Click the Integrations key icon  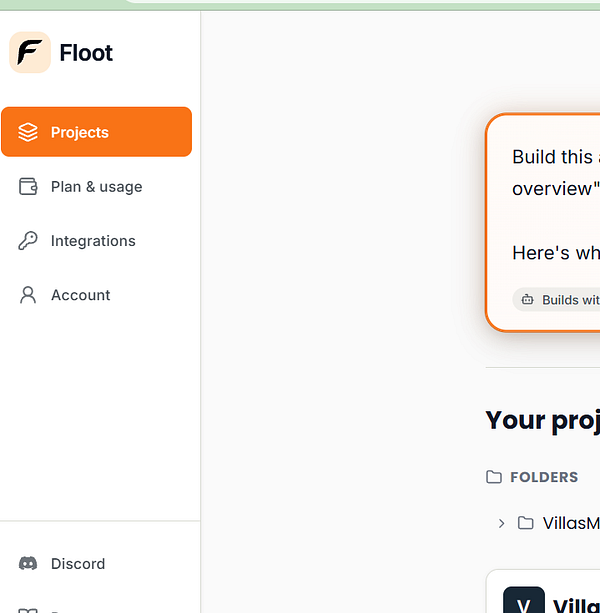(28, 240)
